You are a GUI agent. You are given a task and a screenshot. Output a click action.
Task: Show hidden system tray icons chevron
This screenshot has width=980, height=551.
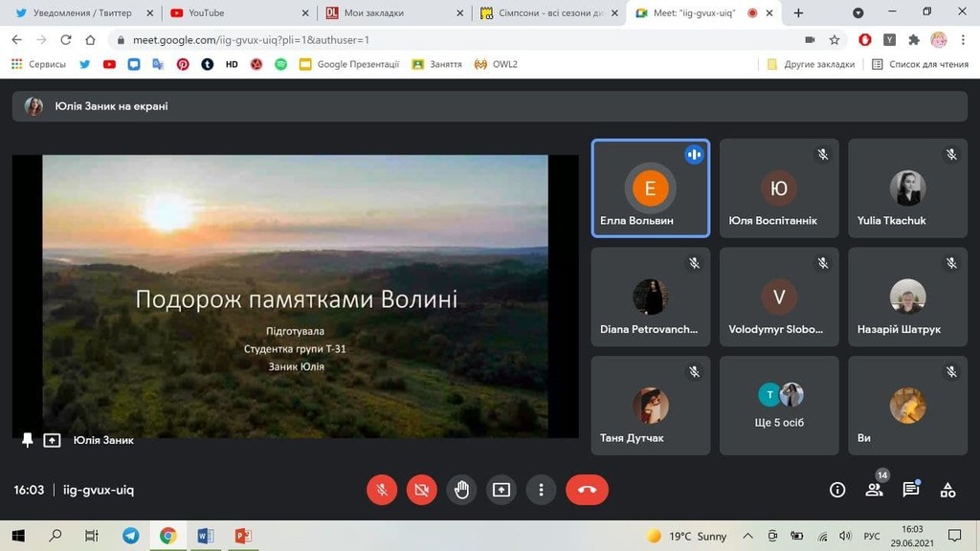pos(748,536)
